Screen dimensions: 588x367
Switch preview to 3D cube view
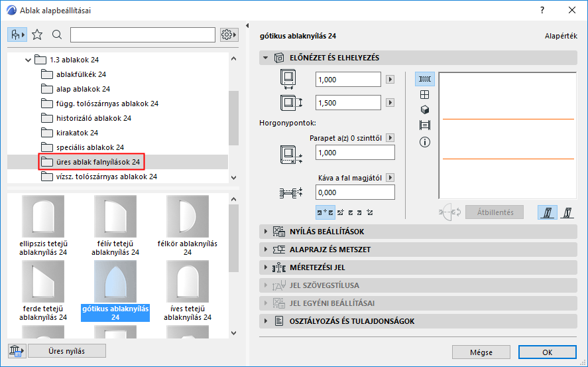pos(425,110)
